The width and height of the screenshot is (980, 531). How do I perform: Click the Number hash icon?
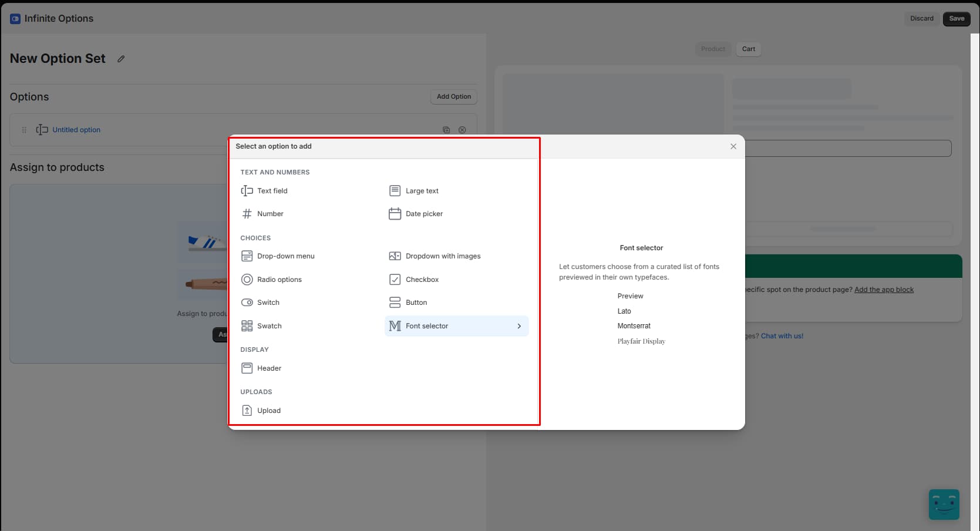click(247, 214)
